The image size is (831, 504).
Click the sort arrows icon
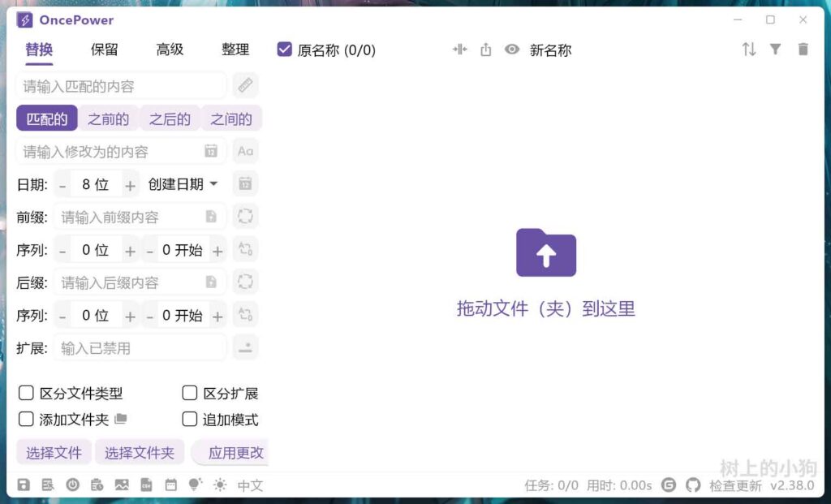[748, 50]
